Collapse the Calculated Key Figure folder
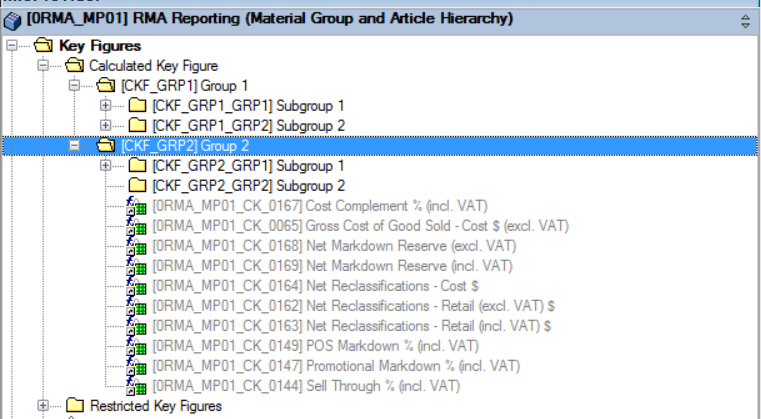Image resolution: width=761 pixels, height=419 pixels. pos(43,66)
